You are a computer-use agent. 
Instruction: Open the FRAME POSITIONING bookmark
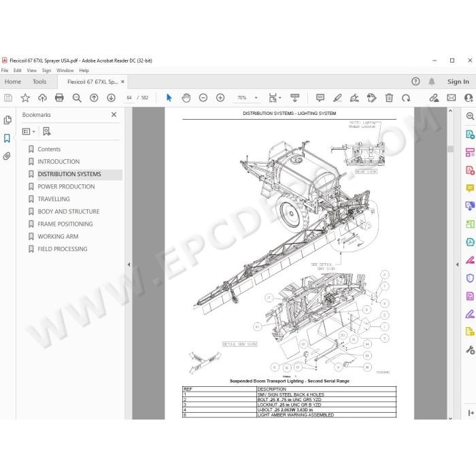pyautogui.click(x=65, y=224)
